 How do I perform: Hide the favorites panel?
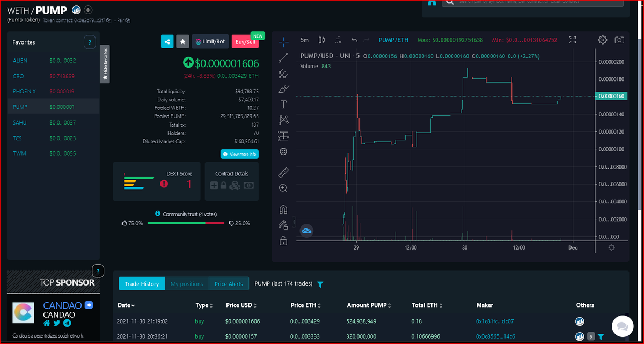click(x=105, y=64)
